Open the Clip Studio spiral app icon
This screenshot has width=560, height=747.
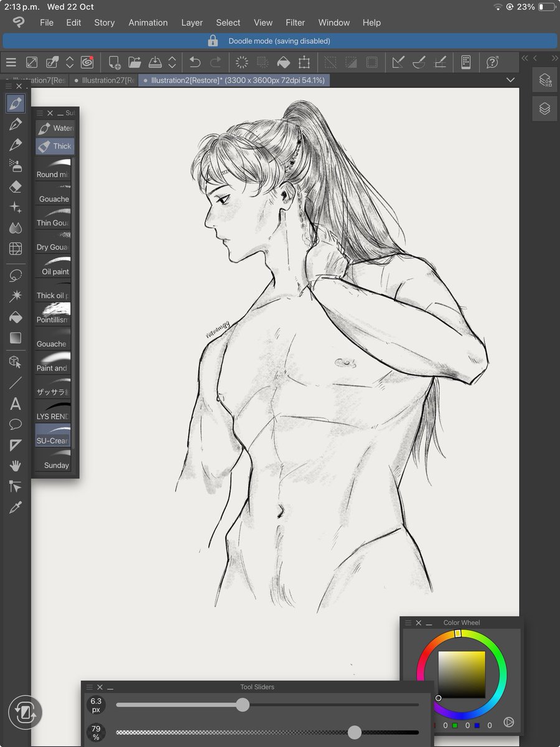click(x=87, y=62)
